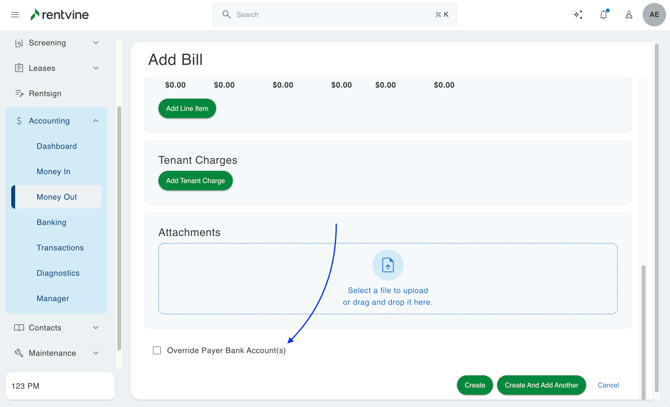Click the file upload icon
Image resolution: width=670 pixels, height=407 pixels.
tap(388, 265)
